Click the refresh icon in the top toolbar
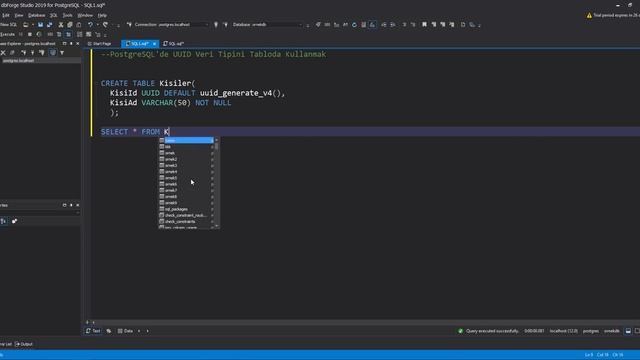The height and width of the screenshot is (360, 640). tap(354, 24)
